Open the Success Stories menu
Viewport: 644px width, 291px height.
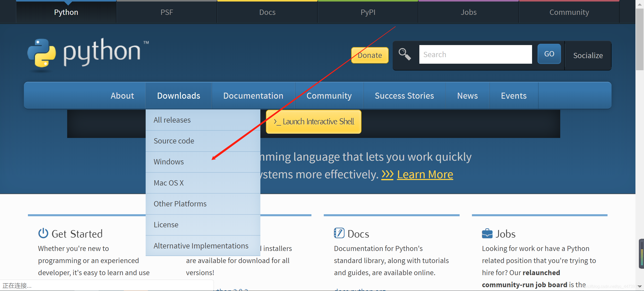point(404,96)
